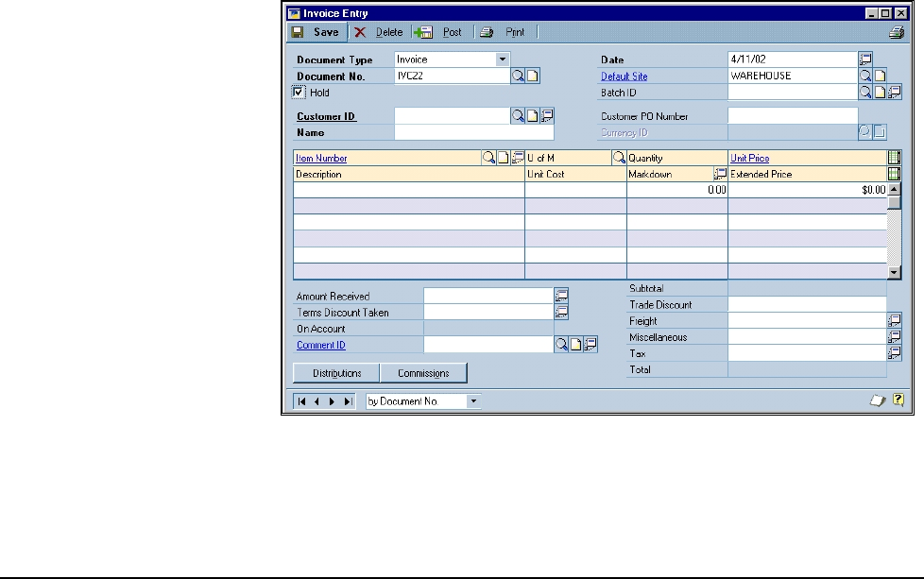The width and height of the screenshot is (924, 579).
Task: Open the Date calendar expansion icon
Action: tap(865, 60)
